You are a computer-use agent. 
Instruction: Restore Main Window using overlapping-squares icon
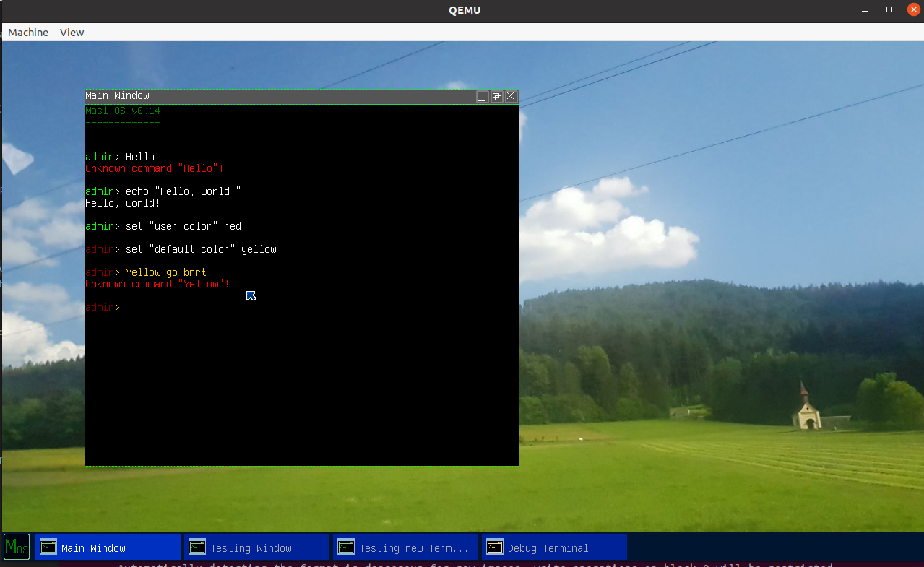(496, 95)
